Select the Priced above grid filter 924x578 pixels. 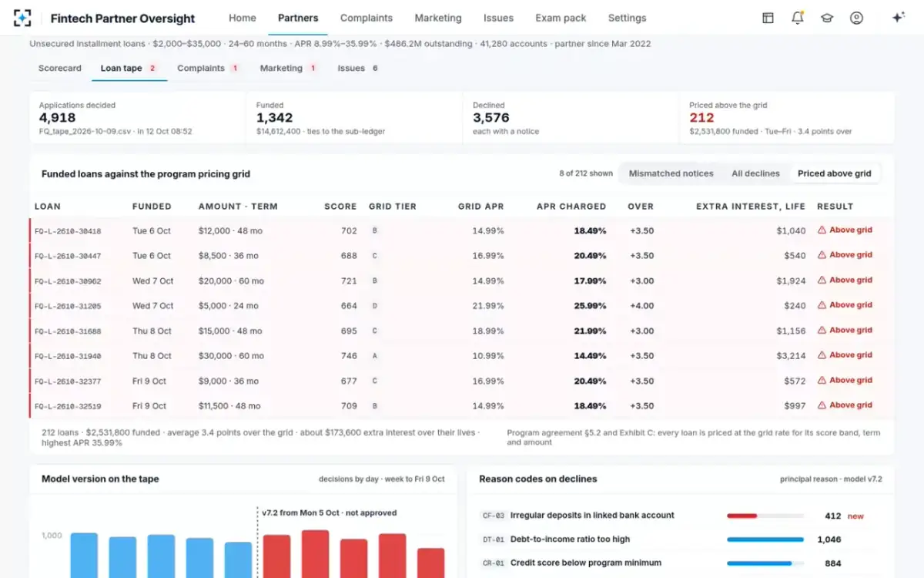point(835,173)
